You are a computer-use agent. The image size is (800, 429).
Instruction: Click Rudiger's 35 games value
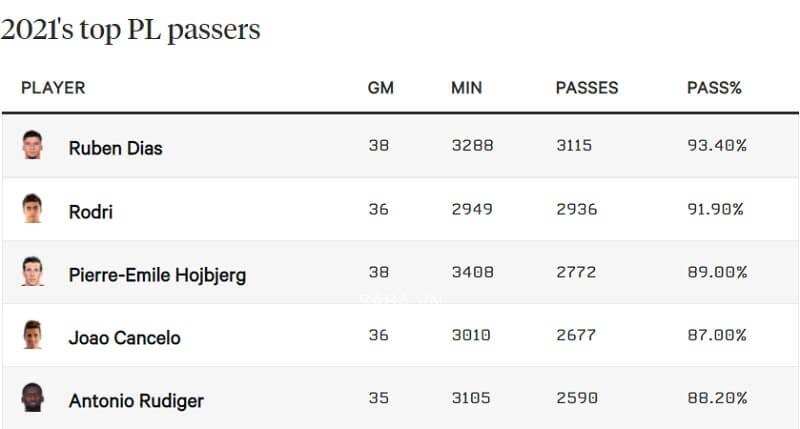pos(378,398)
